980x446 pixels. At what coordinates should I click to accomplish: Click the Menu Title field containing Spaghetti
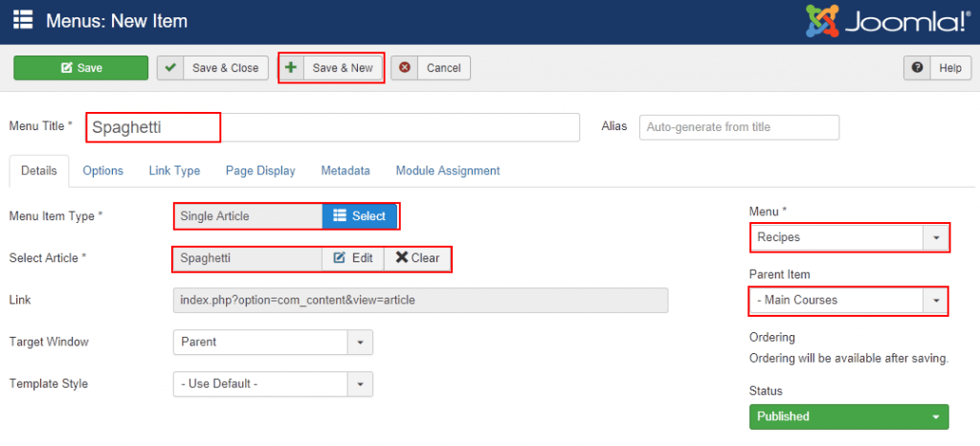333,127
